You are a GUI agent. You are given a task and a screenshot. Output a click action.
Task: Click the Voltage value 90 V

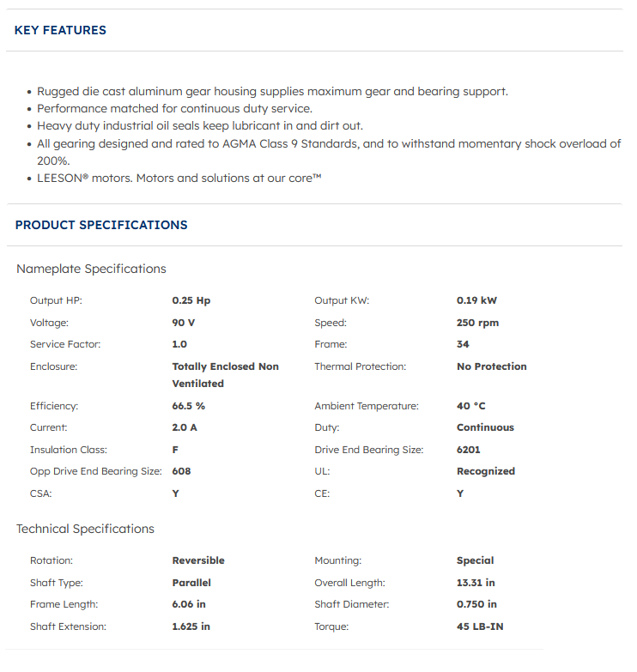point(184,323)
